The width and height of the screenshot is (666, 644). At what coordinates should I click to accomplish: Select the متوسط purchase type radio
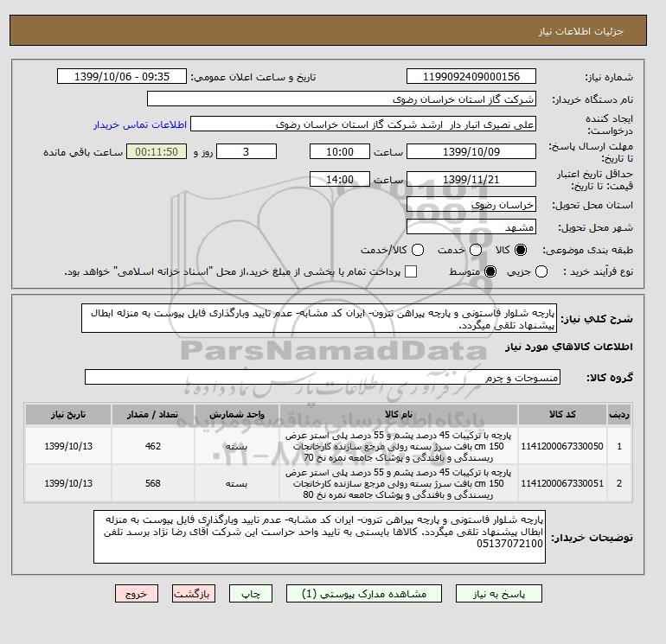pos(490,271)
